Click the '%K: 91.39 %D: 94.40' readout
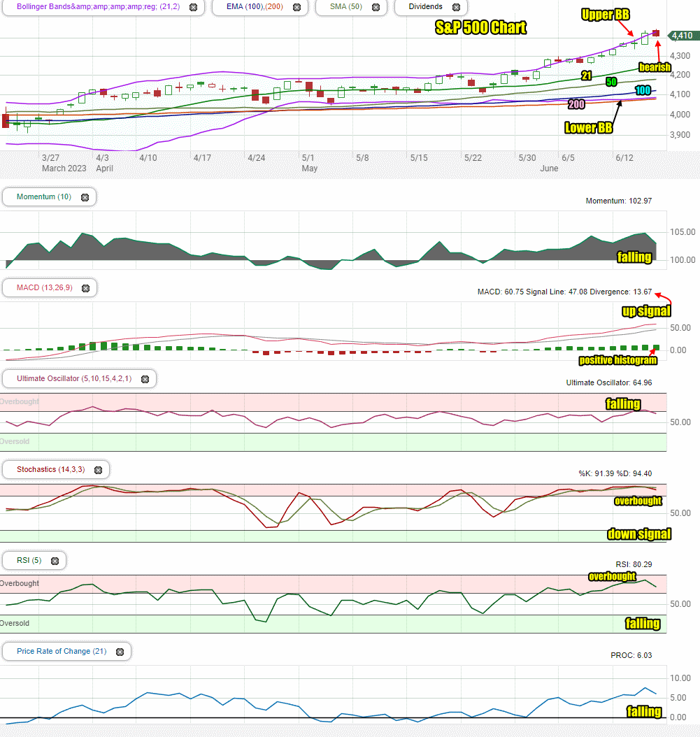This screenshot has width=700, height=737. (x=615, y=473)
